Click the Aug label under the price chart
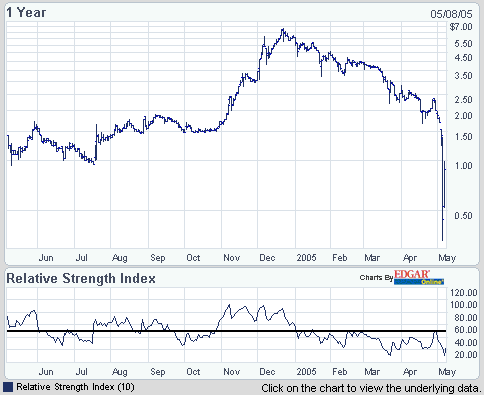The image size is (484, 395). point(120,258)
